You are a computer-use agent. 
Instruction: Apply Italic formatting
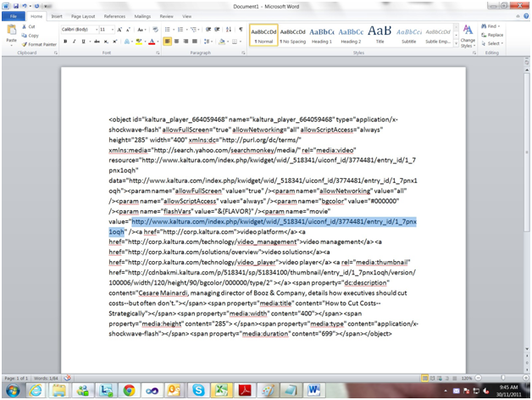tap(75, 40)
